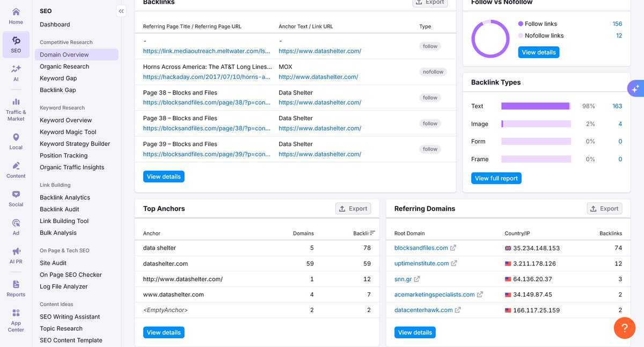
Task: Click the '<EmptyAnchor>' anchor row text
Action: [x=165, y=310]
